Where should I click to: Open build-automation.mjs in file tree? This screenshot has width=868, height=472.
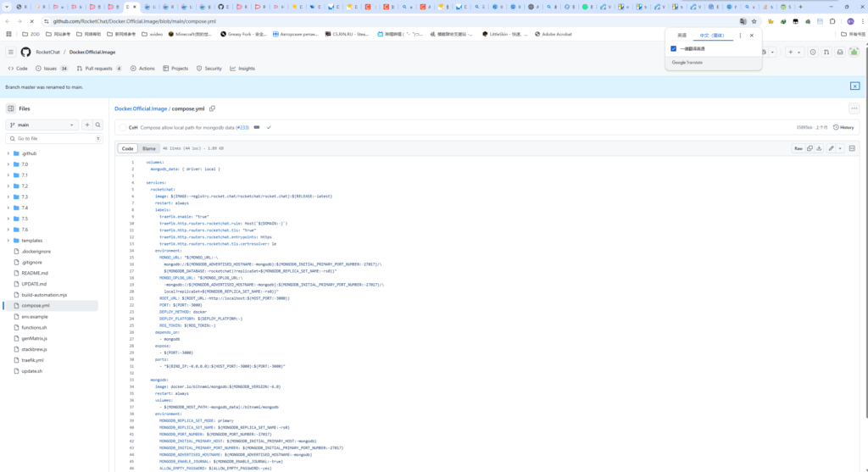(x=44, y=295)
